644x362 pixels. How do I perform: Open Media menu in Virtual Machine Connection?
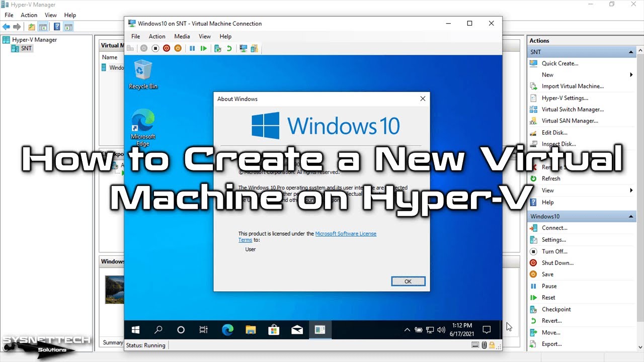click(x=182, y=36)
